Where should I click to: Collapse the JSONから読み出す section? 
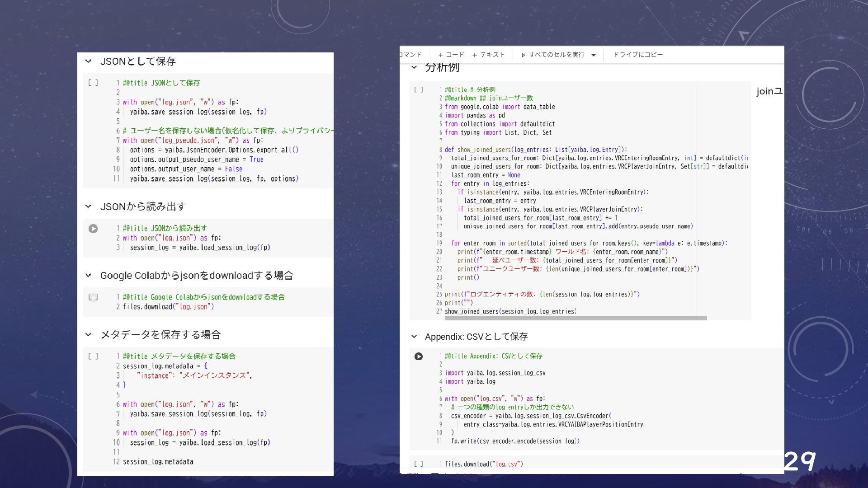(x=88, y=206)
